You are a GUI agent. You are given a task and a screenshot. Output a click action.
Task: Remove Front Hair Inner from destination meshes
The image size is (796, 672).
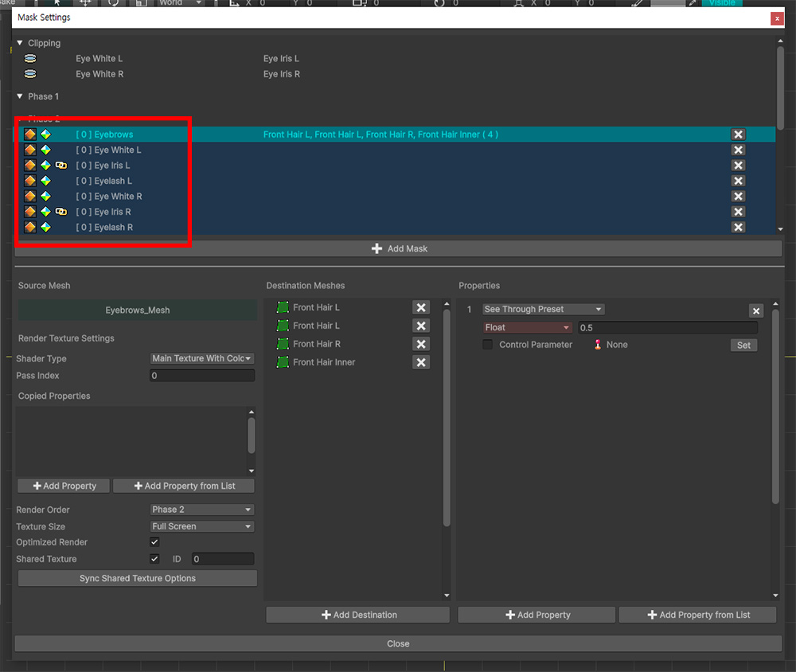421,362
